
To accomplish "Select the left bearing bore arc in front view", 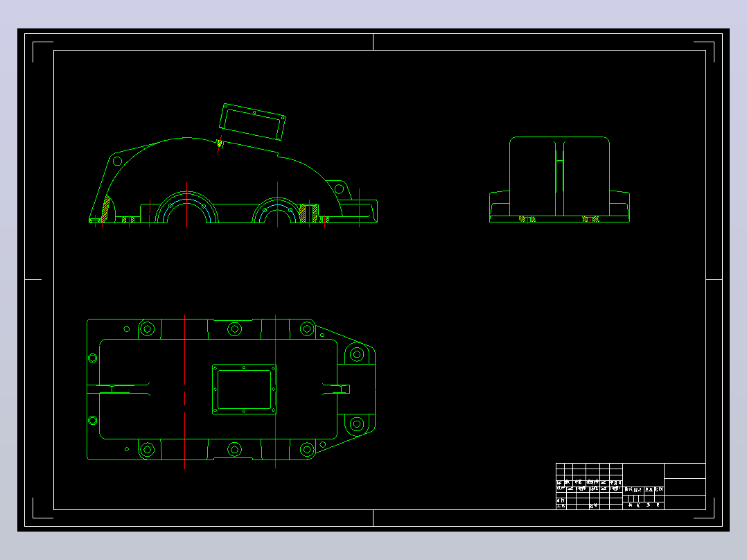I will [187, 207].
